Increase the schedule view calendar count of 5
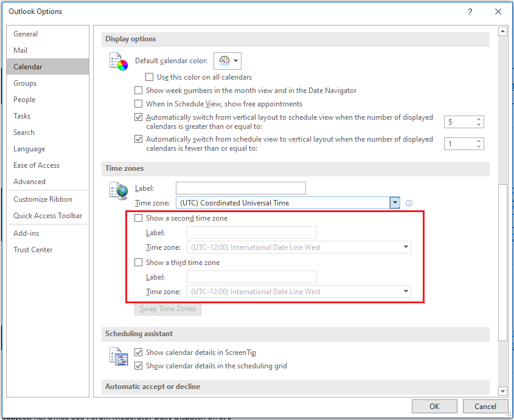The width and height of the screenshot is (514, 420). pos(479,119)
